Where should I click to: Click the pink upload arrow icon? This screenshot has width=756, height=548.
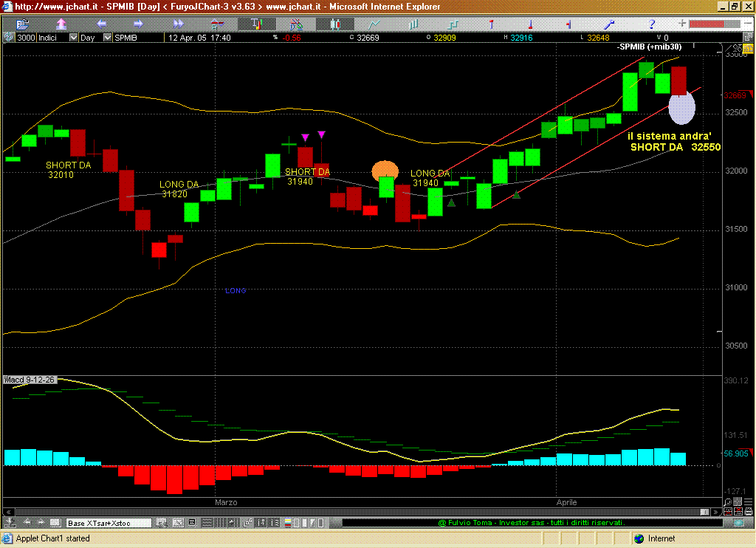[x=61, y=23]
